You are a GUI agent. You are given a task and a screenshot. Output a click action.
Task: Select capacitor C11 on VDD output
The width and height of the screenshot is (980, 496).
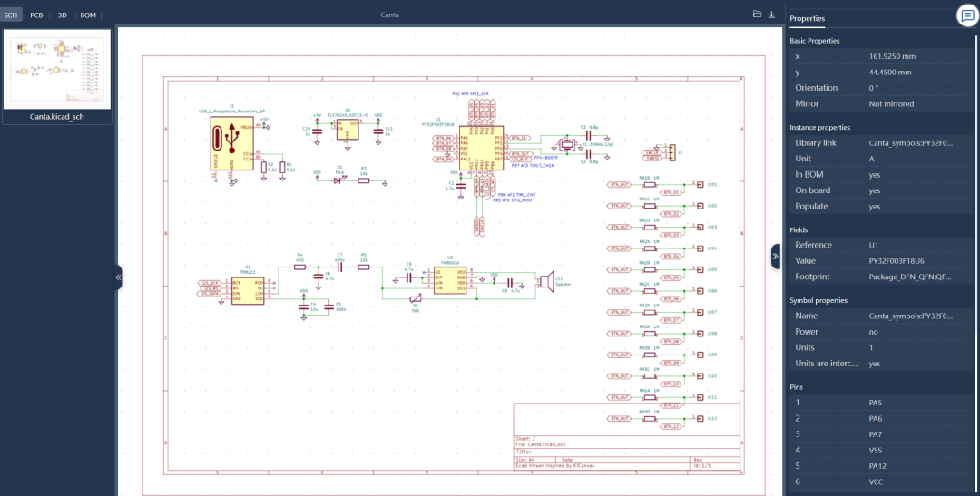coord(378,131)
